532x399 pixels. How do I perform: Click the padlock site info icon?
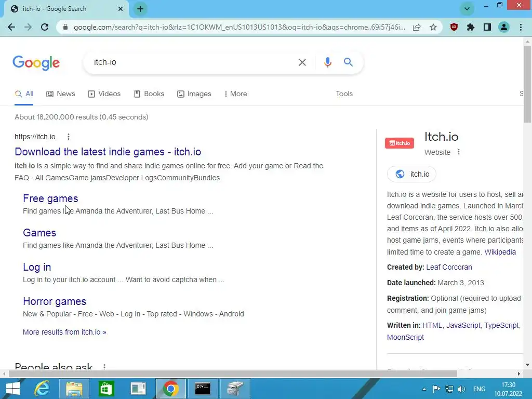65,27
